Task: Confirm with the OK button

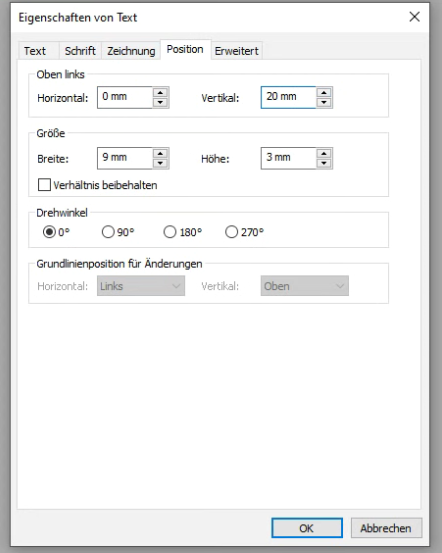Action: 307,528
